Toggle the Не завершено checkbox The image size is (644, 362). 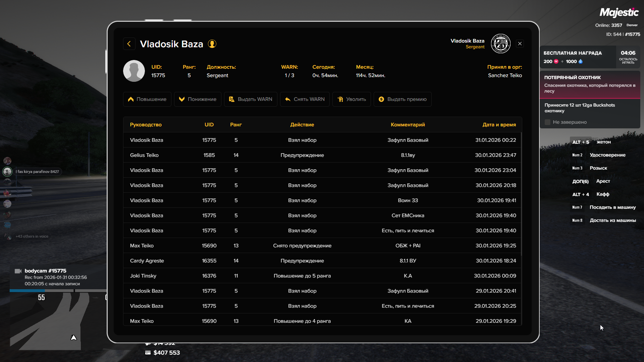tap(548, 122)
